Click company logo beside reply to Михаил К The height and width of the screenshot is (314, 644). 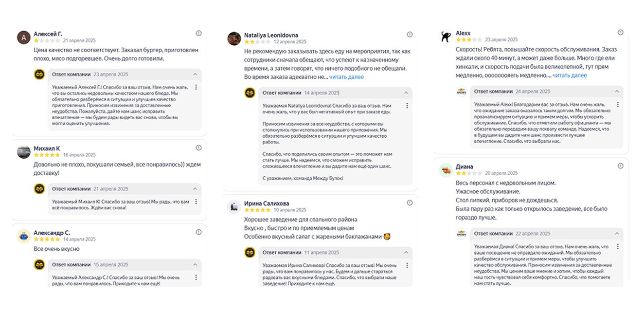[x=39, y=189]
